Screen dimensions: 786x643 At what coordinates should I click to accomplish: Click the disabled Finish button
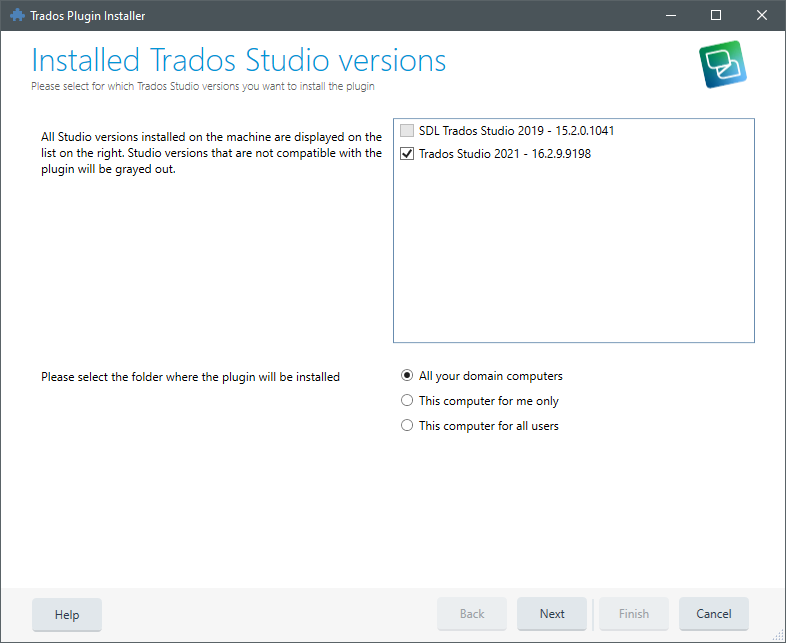634,614
